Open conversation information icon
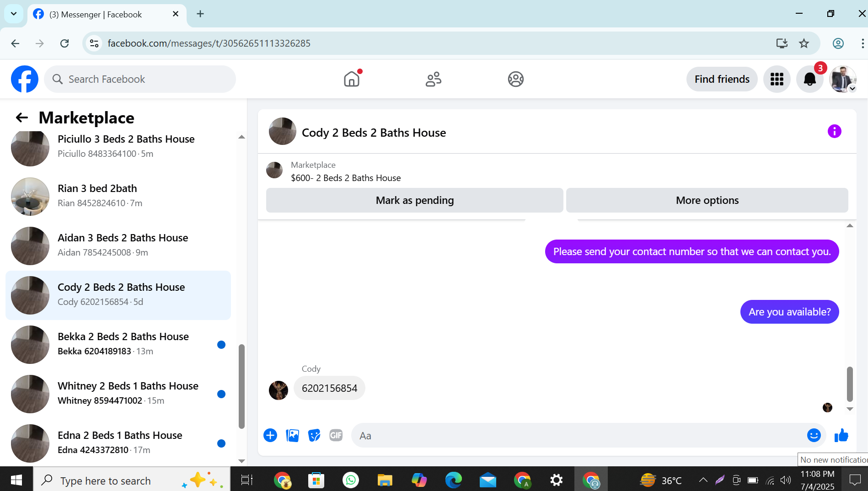The height and width of the screenshot is (491, 868). pos(835,132)
